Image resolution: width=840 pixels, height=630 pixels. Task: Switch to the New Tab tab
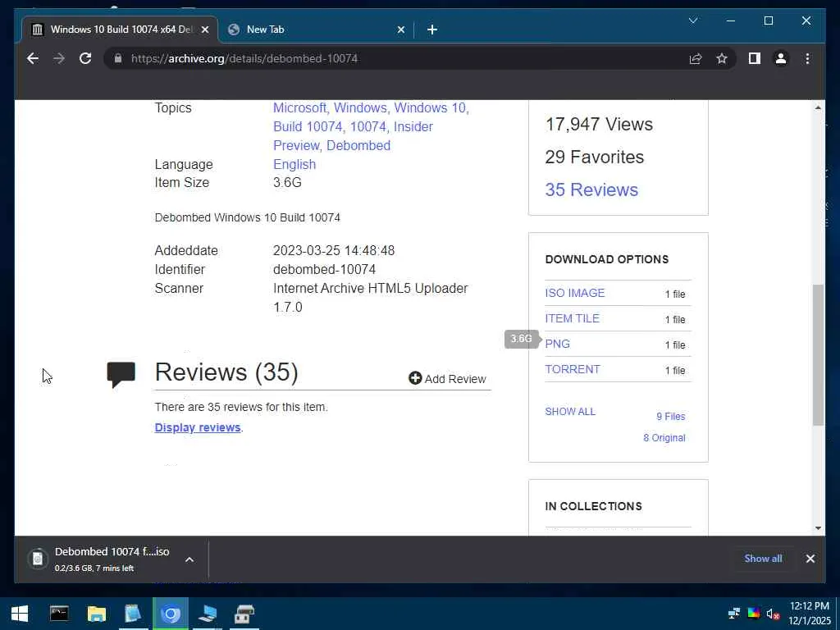coord(316,30)
